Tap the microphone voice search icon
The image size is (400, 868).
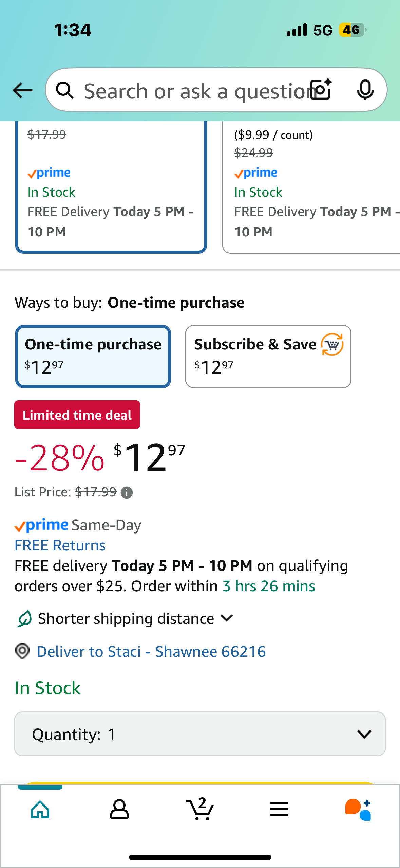point(365,90)
